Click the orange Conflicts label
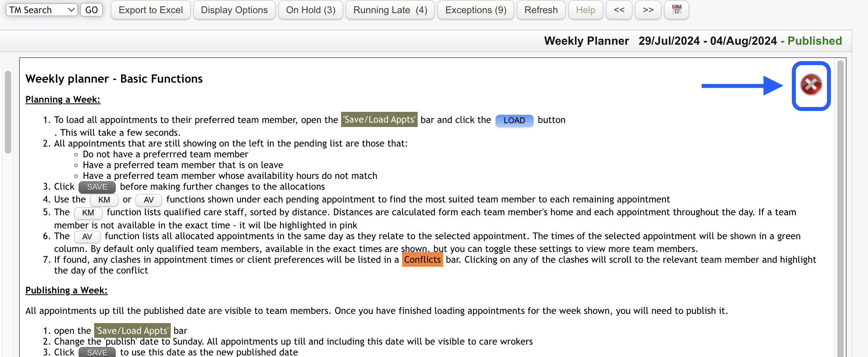Image resolution: width=868 pixels, height=357 pixels. pos(422,260)
